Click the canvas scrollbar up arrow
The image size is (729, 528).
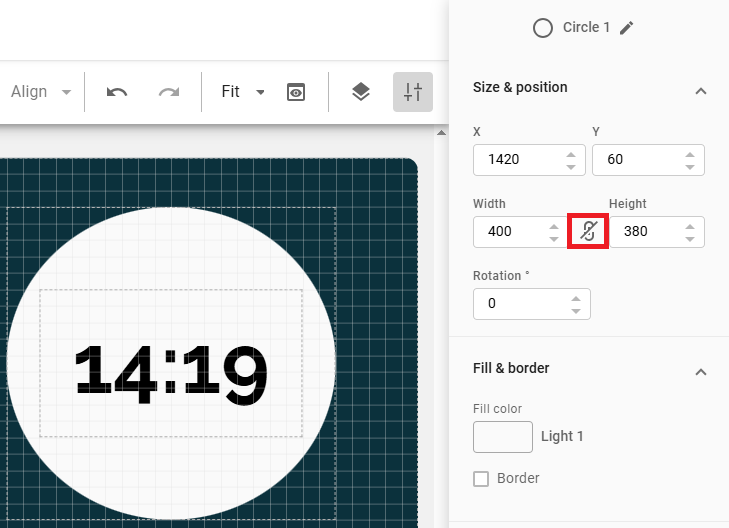coord(441,133)
